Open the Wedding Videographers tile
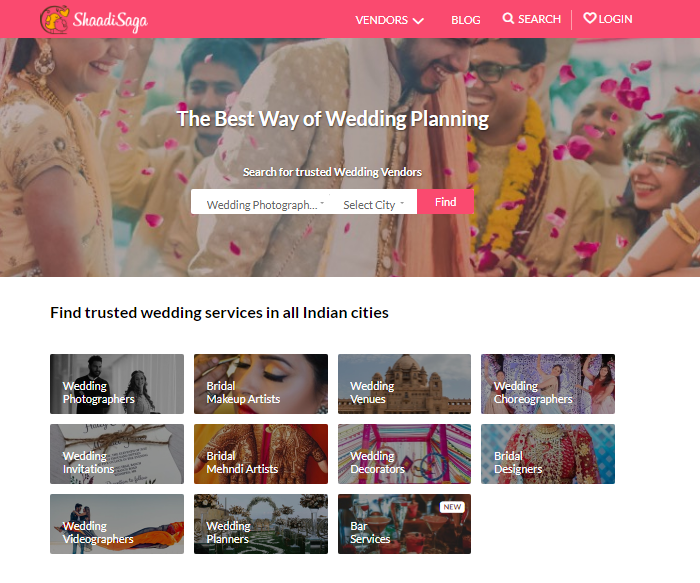700x583 pixels. [x=117, y=524]
